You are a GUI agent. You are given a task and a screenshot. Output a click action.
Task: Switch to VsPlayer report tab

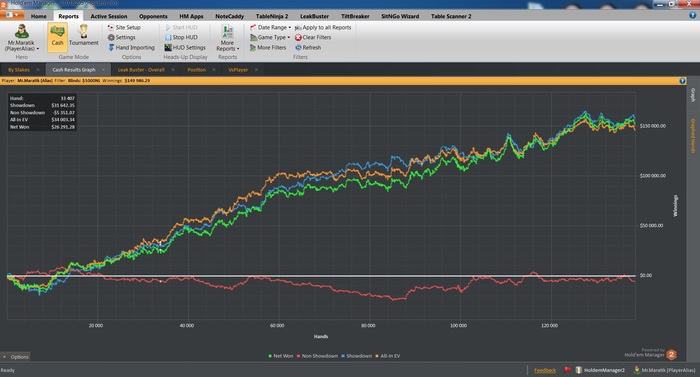pyautogui.click(x=238, y=70)
